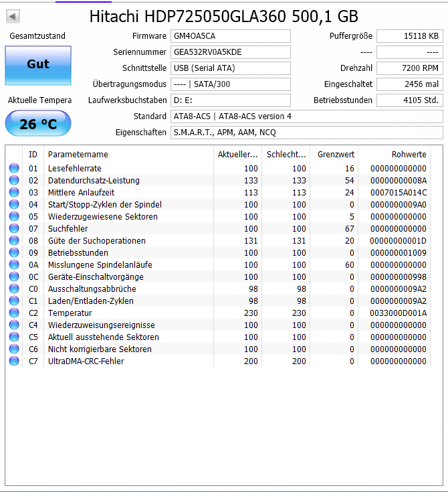Select the UltraDMA-CRC-Fehler parameter name
The image size is (448, 492).
(86, 361)
